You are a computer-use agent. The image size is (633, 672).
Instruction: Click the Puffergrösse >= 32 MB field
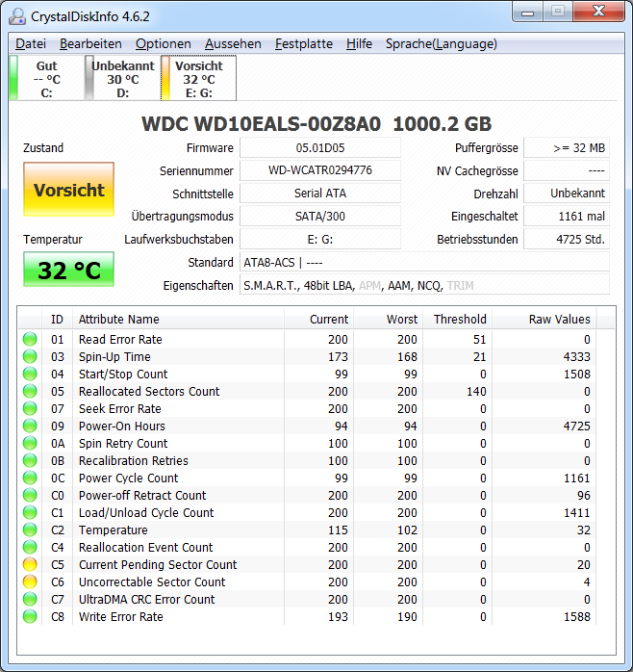point(567,148)
